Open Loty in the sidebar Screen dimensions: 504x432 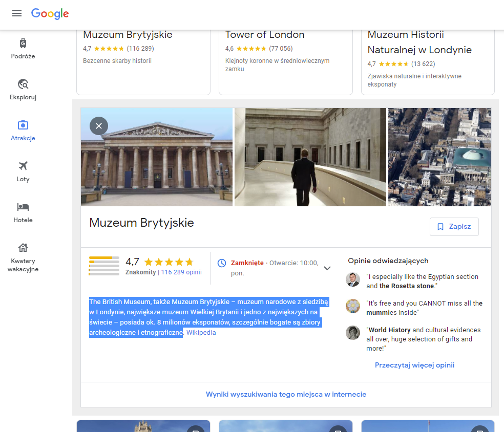click(x=23, y=171)
